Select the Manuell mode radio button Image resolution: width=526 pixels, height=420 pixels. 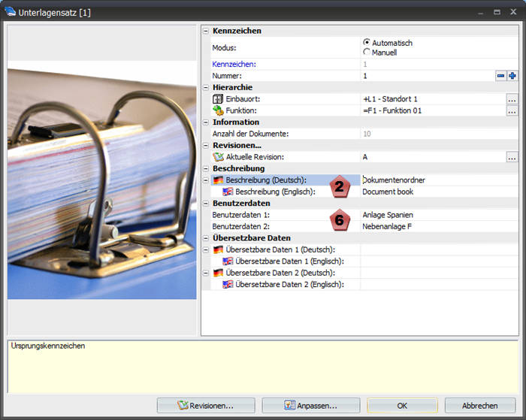[x=367, y=53]
